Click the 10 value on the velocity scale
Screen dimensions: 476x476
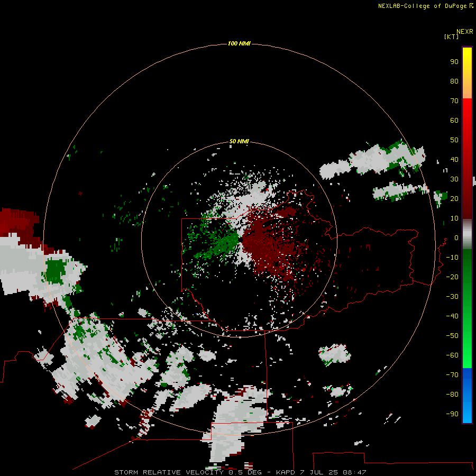click(454, 218)
